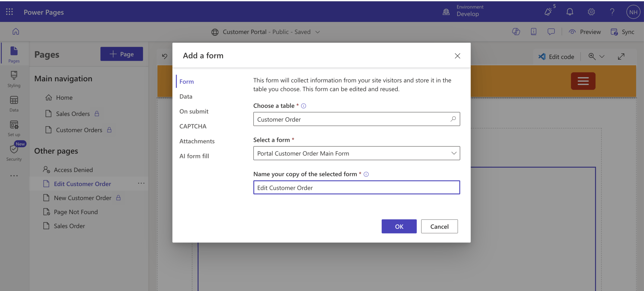Click the info icon beside Choose a table
The height and width of the screenshot is (291, 644).
point(304,106)
